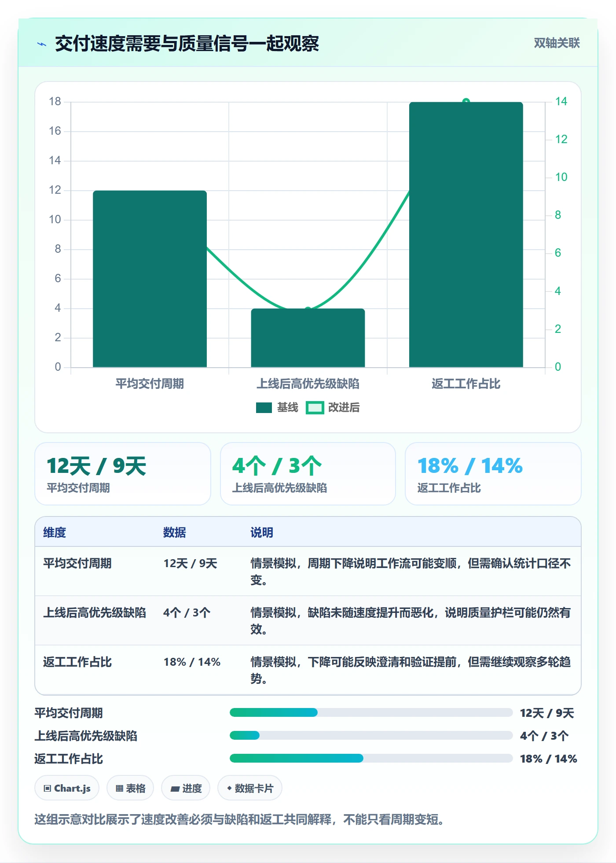
Task: Click the 平均交付周期 table row name
Action: click(x=77, y=563)
